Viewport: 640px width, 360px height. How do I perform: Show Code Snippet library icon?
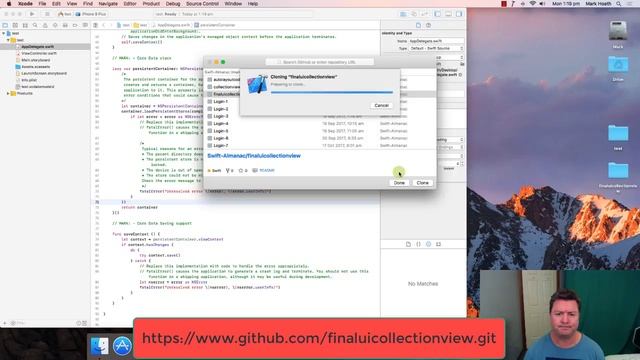click(x=418, y=244)
